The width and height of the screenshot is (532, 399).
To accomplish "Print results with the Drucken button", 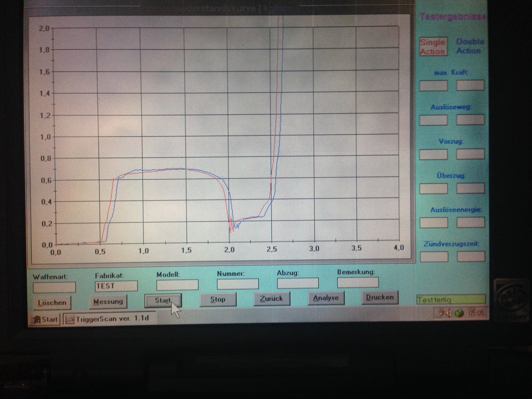I will tap(379, 297).
